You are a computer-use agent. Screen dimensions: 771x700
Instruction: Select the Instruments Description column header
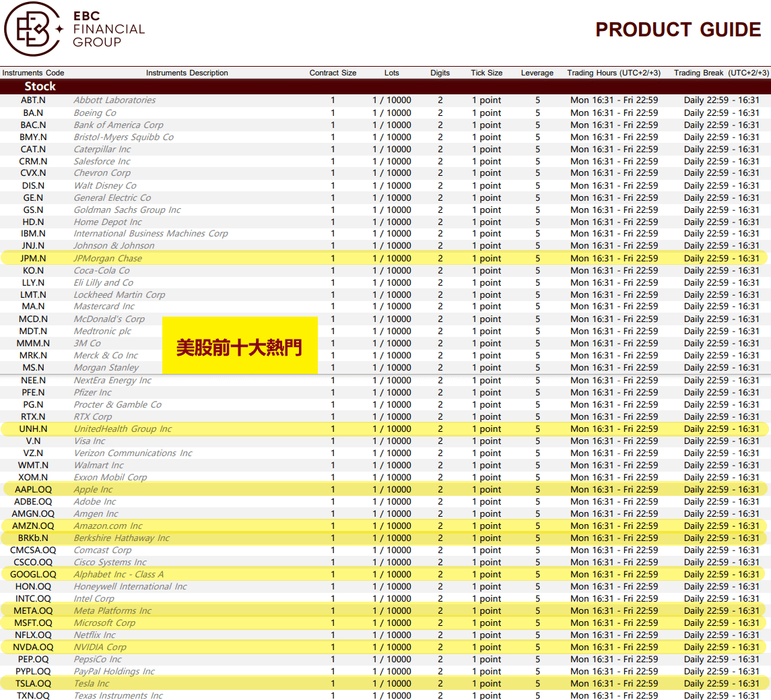[x=187, y=73]
